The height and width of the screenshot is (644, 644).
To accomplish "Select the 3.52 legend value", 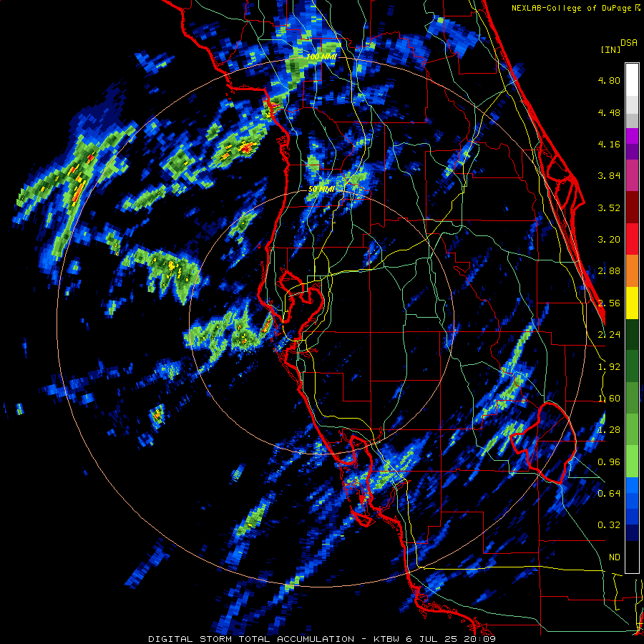I will click(x=609, y=208).
